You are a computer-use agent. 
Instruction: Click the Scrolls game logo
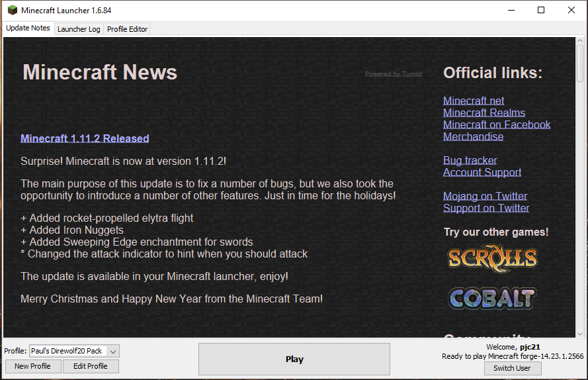coord(491,258)
